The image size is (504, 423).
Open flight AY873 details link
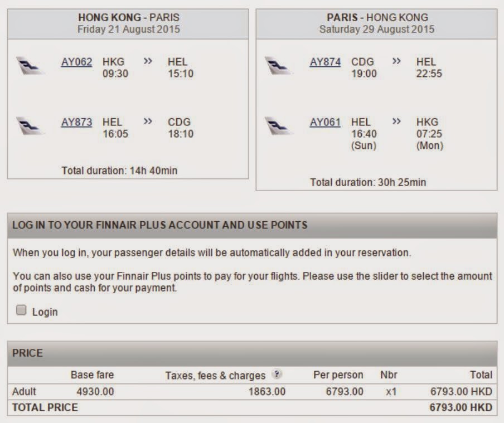76,122
